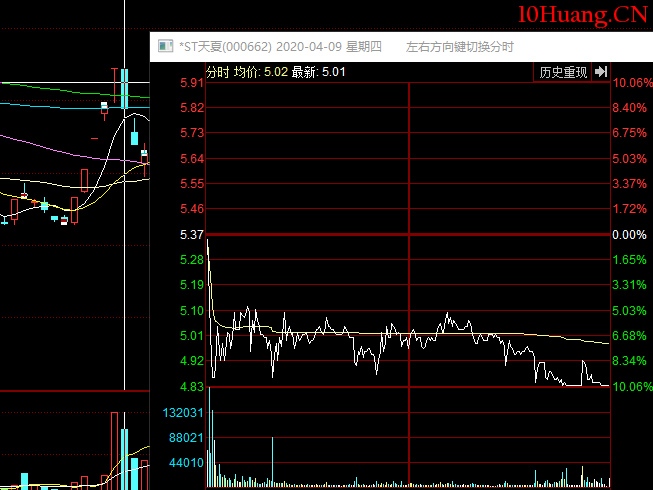Click the 88021 volume axis label
Viewport: 653px width, 490px height.
click(x=186, y=438)
